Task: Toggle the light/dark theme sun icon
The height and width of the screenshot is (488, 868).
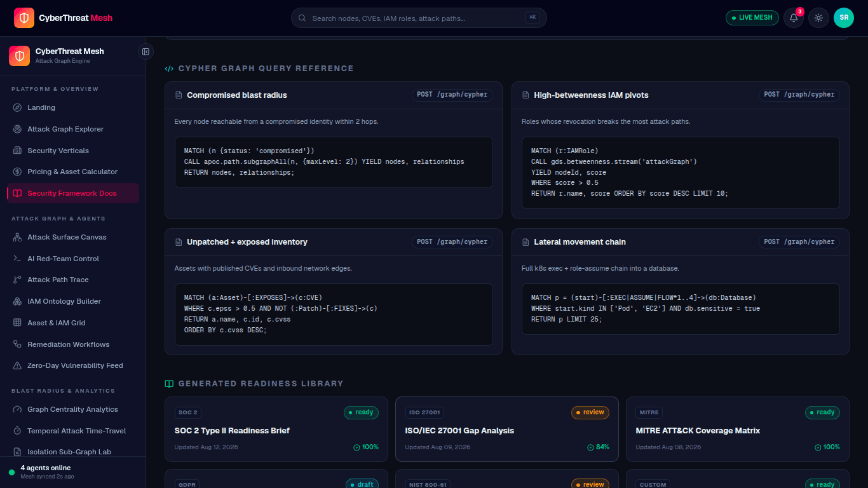Action: tap(818, 18)
